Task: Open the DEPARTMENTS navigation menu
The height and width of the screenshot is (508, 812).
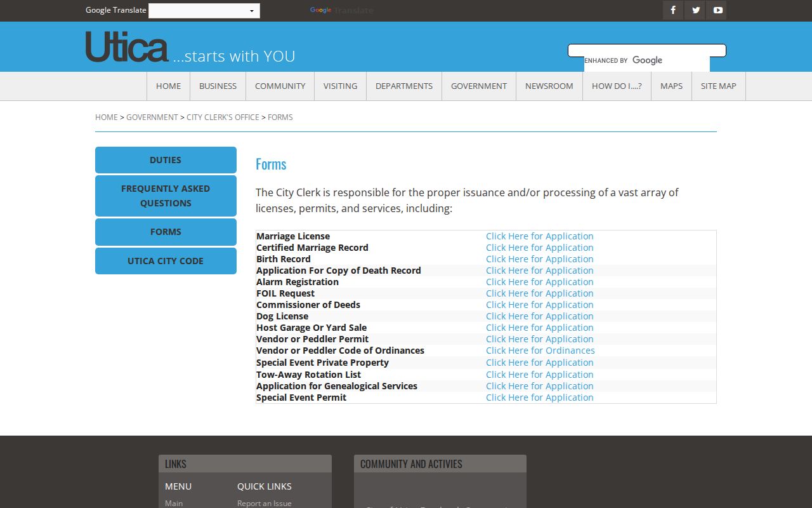Action: point(404,86)
